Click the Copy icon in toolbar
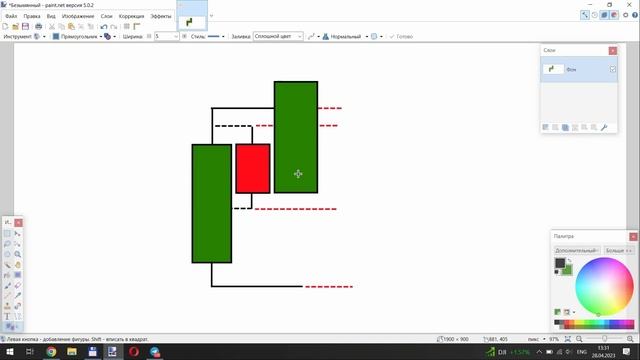Image resolution: width=640 pixels, height=360 pixels. point(62,27)
